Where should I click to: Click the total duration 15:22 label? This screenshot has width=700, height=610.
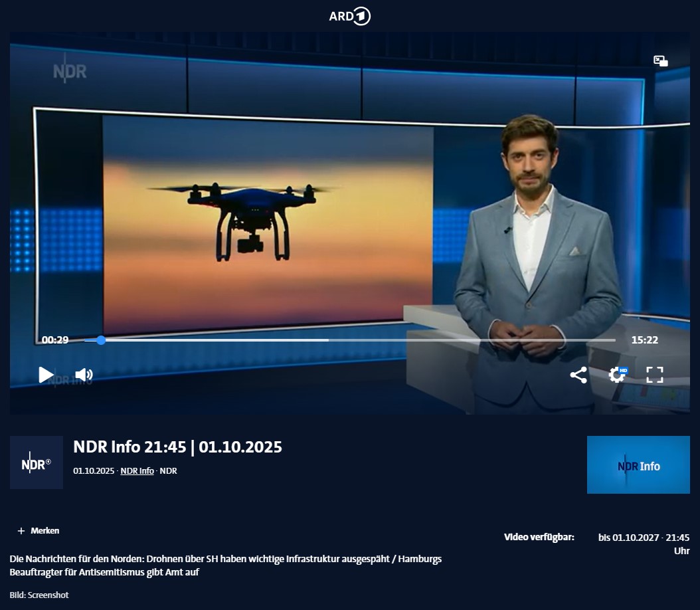(x=645, y=340)
